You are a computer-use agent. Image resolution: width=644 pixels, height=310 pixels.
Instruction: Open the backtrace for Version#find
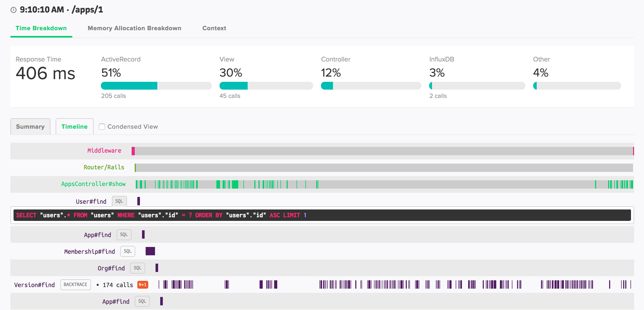[x=75, y=284]
